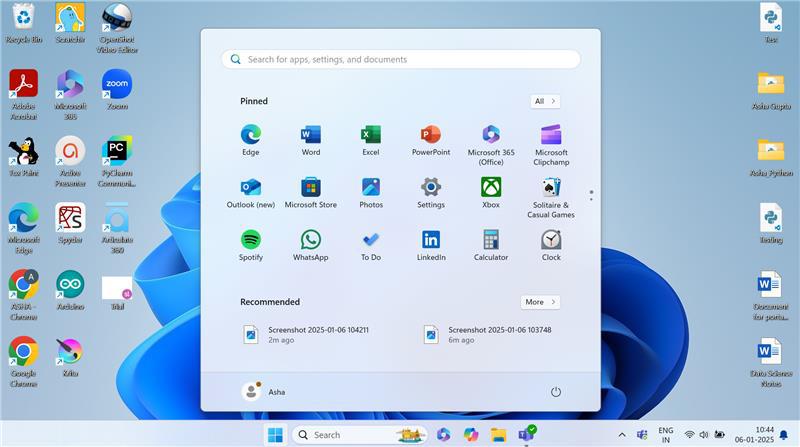The height and width of the screenshot is (447, 800).
Task: Open the ENG IN language switcher
Action: [666, 435]
